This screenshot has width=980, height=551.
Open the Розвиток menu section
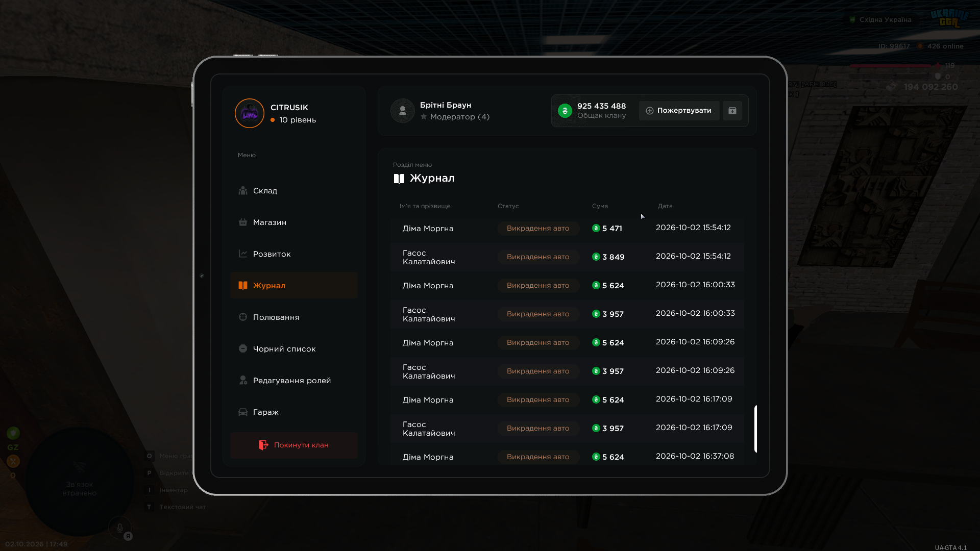click(x=293, y=254)
